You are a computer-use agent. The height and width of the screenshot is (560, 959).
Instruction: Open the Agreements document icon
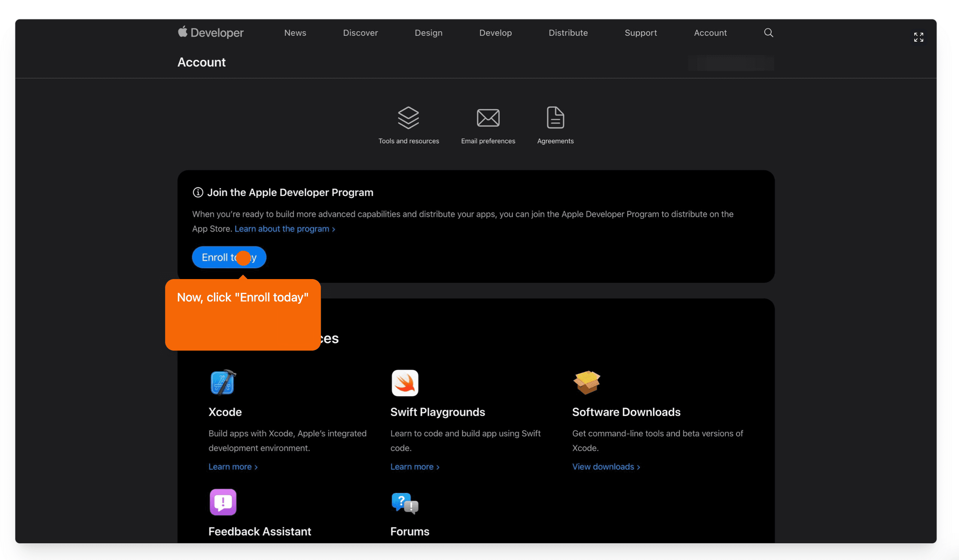pyautogui.click(x=555, y=118)
